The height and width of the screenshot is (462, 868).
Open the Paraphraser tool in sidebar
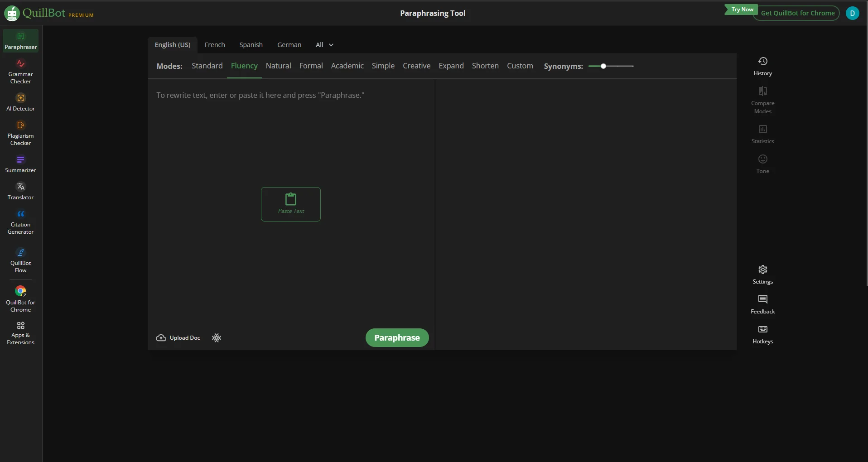[21, 41]
